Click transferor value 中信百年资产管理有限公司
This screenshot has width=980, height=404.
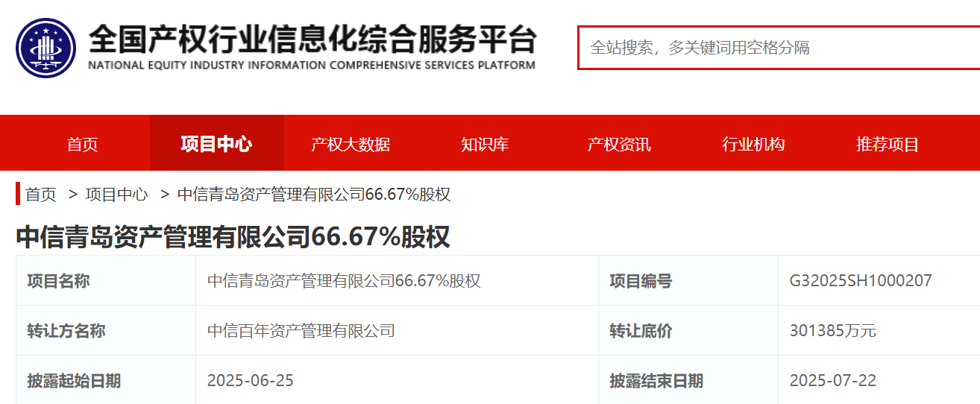pos(301,331)
